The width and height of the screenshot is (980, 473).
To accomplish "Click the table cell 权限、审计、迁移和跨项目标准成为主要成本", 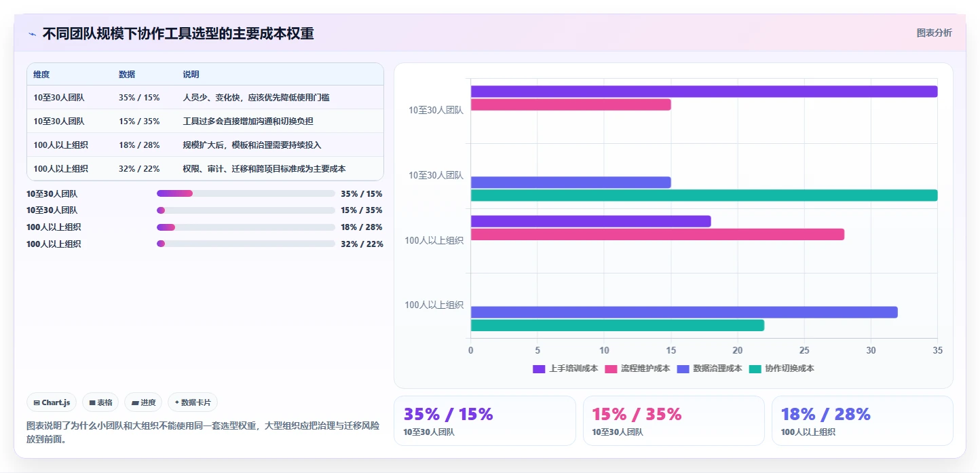I will click(x=264, y=169).
